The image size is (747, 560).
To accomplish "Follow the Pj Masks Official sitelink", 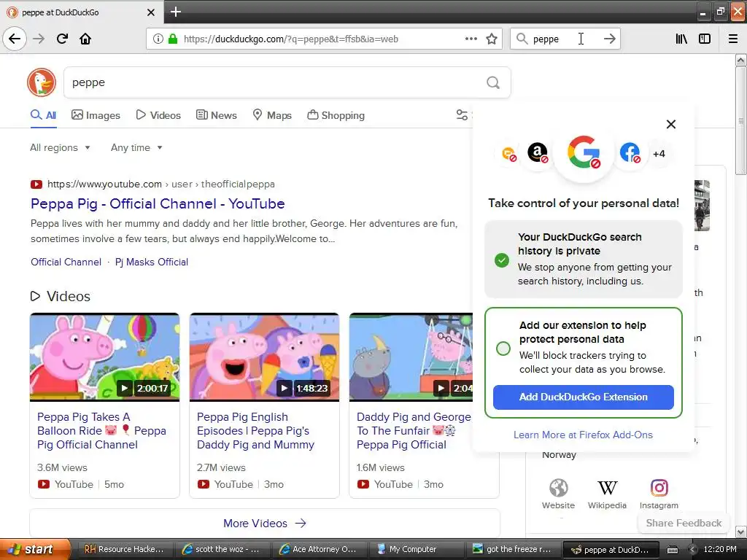I will pos(152,262).
